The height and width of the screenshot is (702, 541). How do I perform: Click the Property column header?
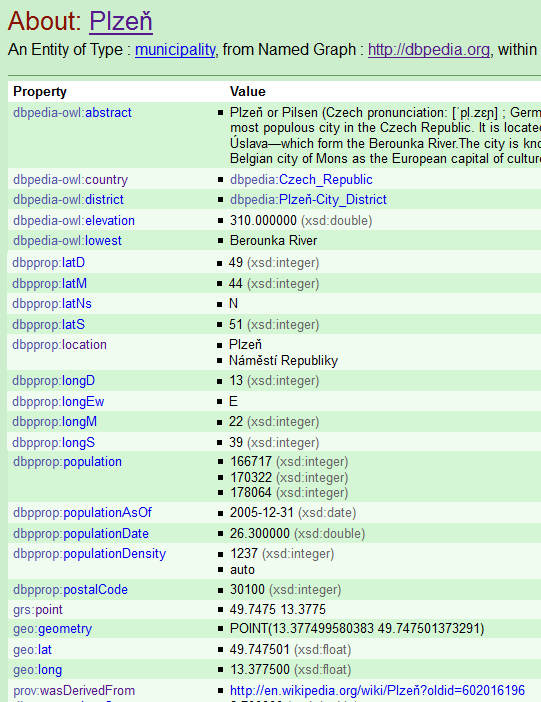click(40, 92)
